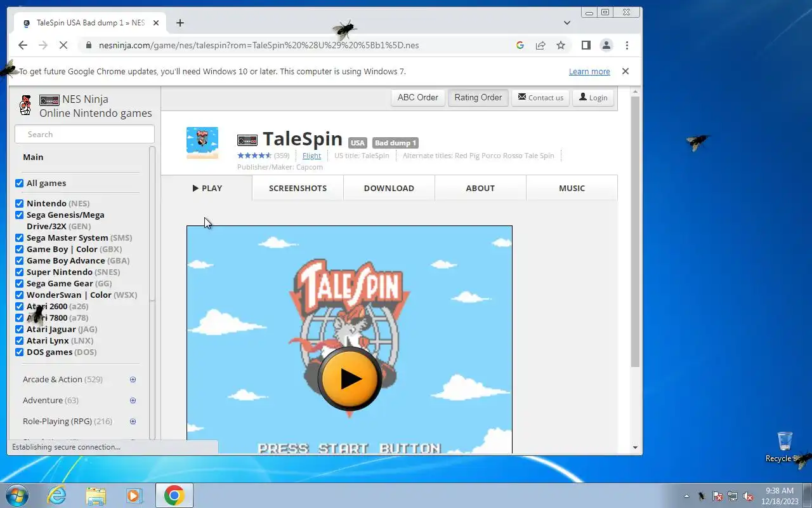Open Chrome's three-dot menu
Image resolution: width=812 pixels, height=508 pixels.
pos(627,45)
